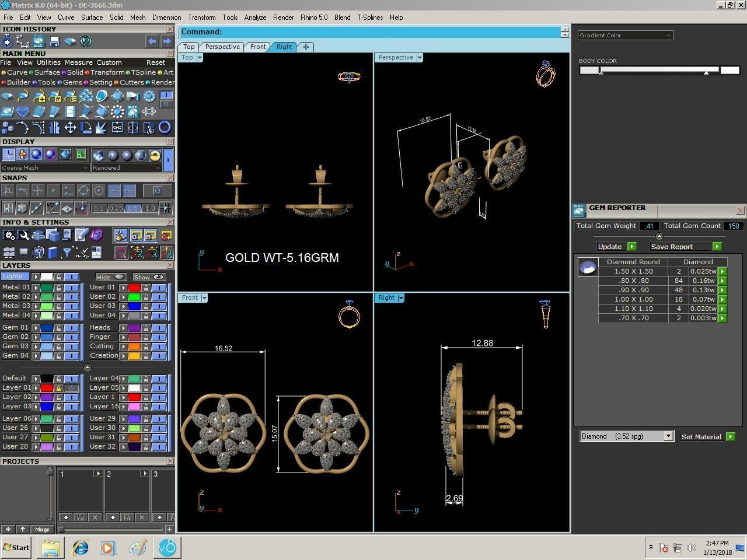Image resolution: width=747 pixels, height=560 pixels.
Task: Toggle visibility of Gem 02 layer
Action: click(72, 337)
